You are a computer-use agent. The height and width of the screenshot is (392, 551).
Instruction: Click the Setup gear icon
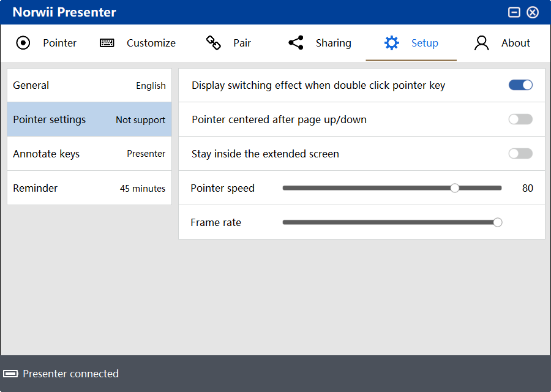[391, 43]
